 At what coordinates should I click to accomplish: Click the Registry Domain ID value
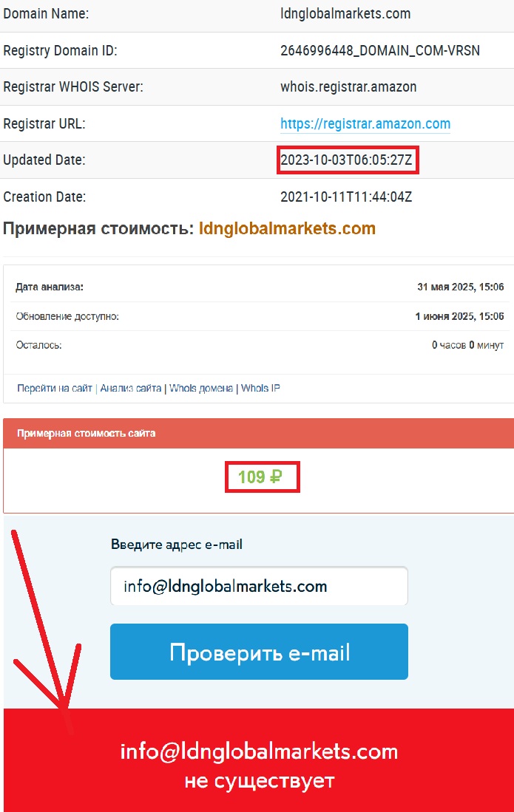[x=380, y=50]
